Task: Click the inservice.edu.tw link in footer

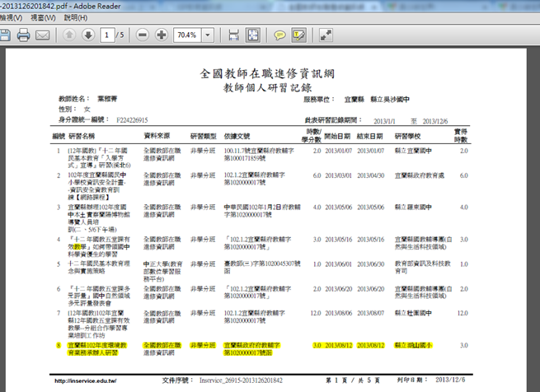Action: (x=83, y=381)
